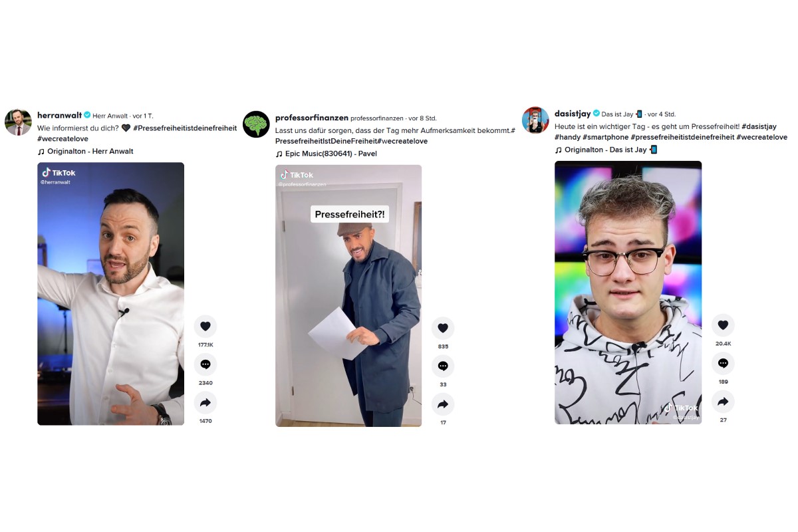The height and width of the screenshot is (532, 798).
Task: Open dasistjay profile avatar
Action: (x=535, y=120)
